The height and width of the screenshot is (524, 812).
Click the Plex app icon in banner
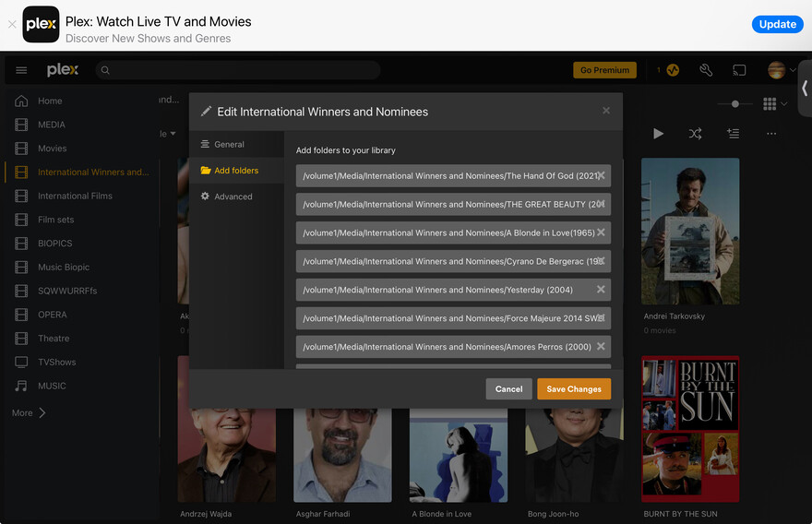point(41,24)
